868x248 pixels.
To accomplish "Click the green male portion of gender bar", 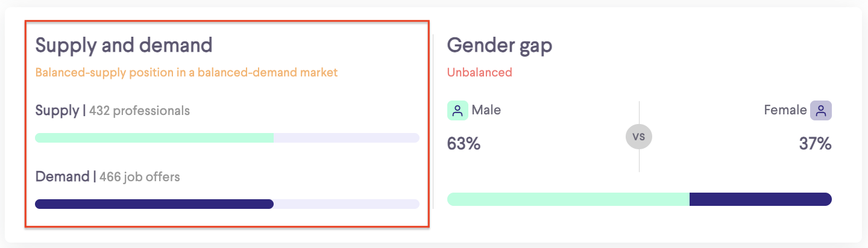I will coord(568,199).
